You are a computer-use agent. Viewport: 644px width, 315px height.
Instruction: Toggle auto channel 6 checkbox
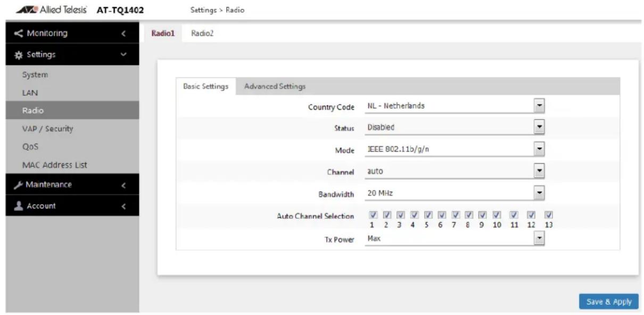coord(441,215)
